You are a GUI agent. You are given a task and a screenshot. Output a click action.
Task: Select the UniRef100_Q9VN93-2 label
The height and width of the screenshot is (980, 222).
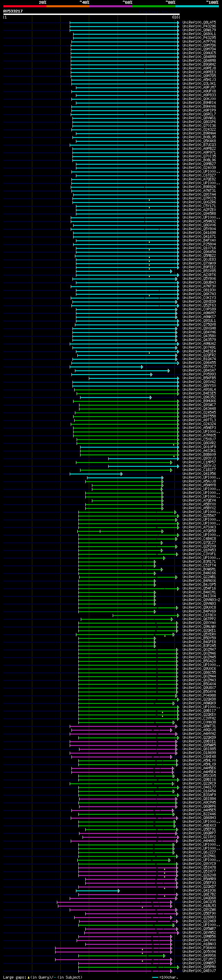[x=201, y=600]
